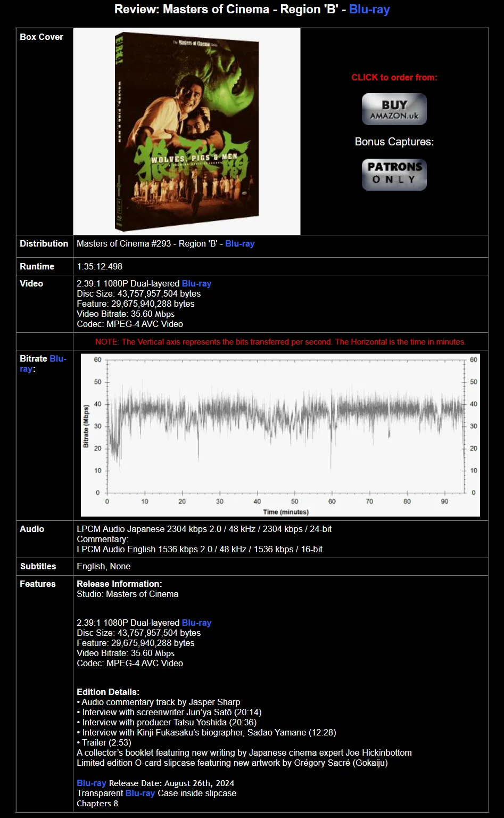This screenshot has width=504, height=818.
Task: Click the subtitles value 'English, None'
Action: [x=104, y=566]
